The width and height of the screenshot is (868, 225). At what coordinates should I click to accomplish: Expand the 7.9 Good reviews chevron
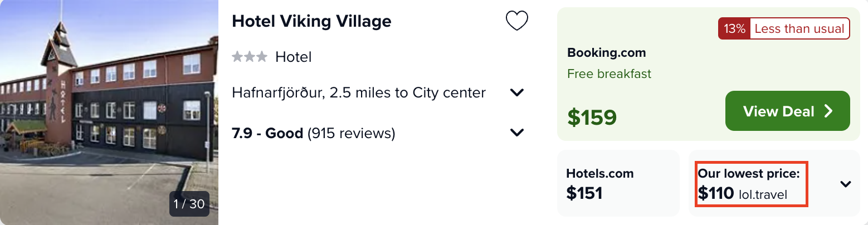517,133
